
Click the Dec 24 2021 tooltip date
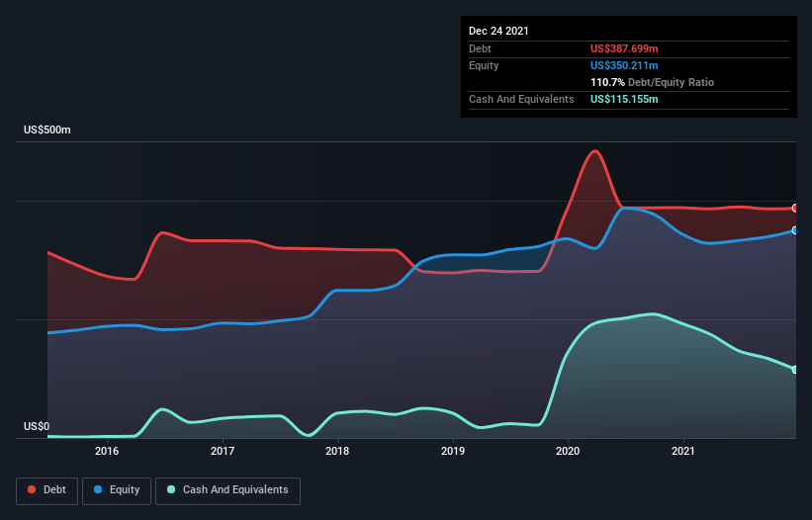(498, 31)
